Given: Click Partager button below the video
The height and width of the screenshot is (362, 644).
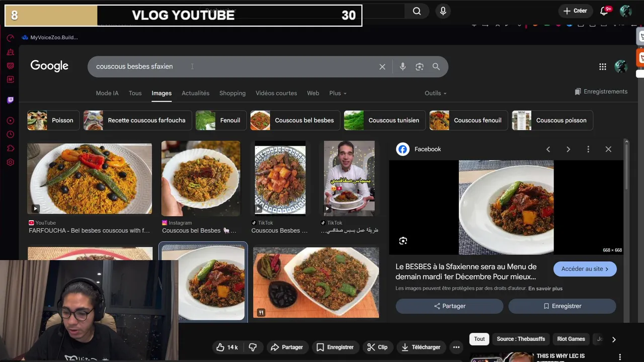Looking at the screenshot, I should [x=287, y=347].
